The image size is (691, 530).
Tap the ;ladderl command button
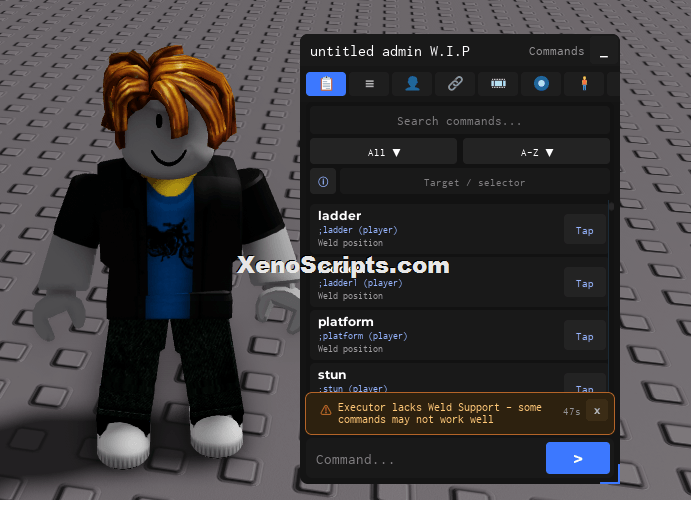pyautogui.click(x=584, y=282)
